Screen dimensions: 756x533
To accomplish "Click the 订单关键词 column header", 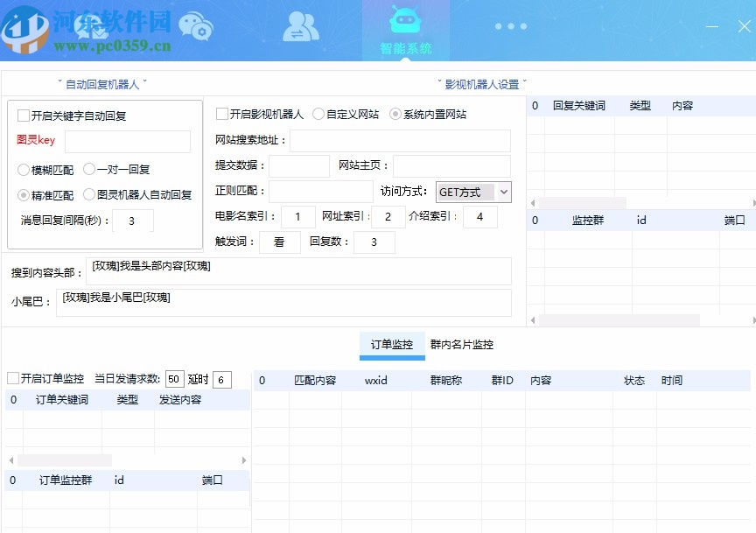I will [x=62, y=400].
